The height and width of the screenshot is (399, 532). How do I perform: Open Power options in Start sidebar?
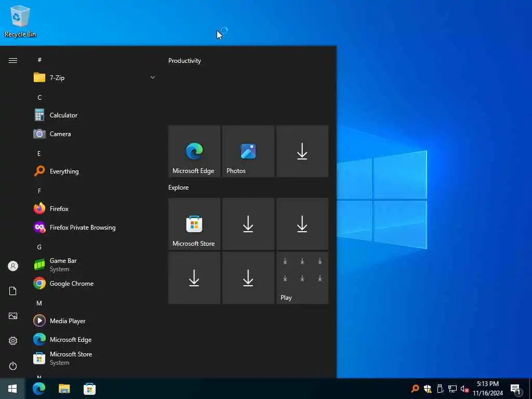[x=13, y=366]
